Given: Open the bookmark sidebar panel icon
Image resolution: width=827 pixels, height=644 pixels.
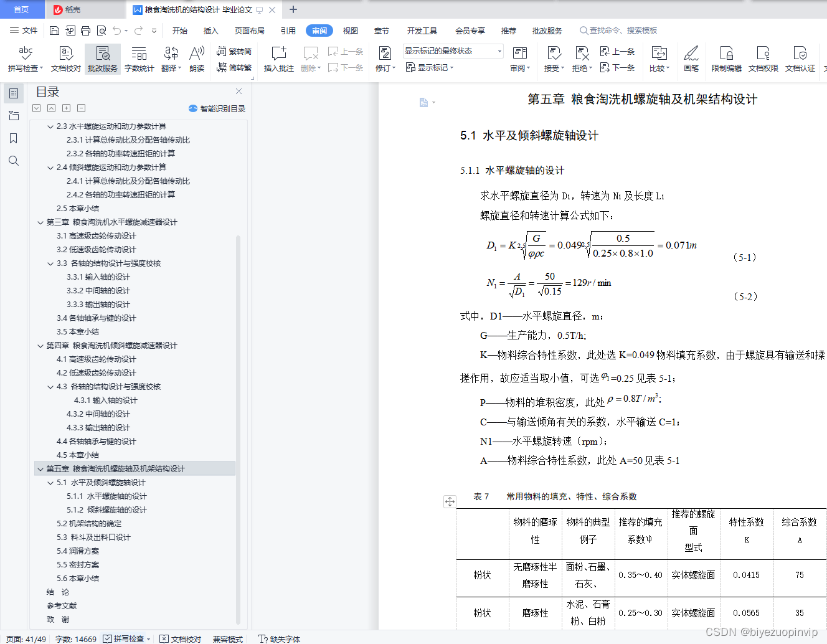Looking at the screenshot, I should pos(14,138).
